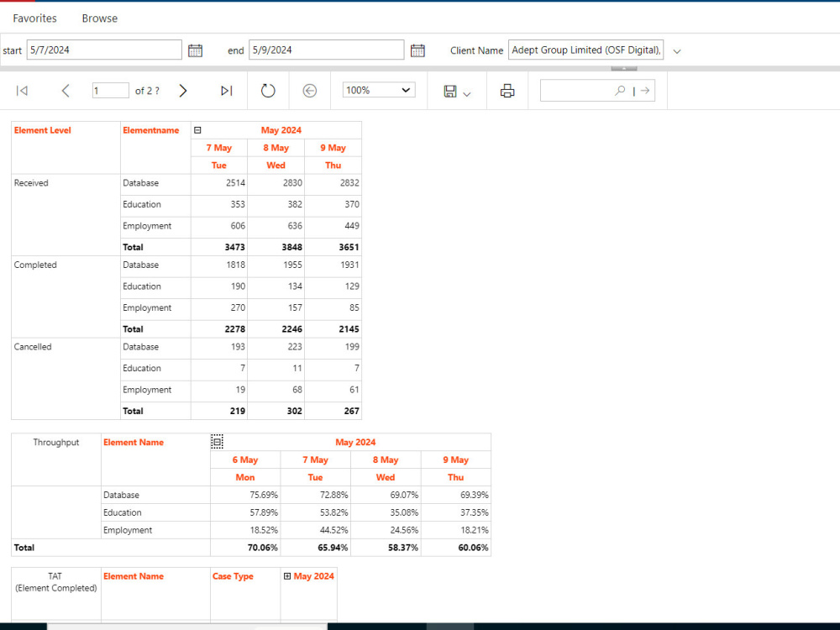Go back to parent report
Image resolution: width=840 pixels, height=630 pixels.
(310, 91)
